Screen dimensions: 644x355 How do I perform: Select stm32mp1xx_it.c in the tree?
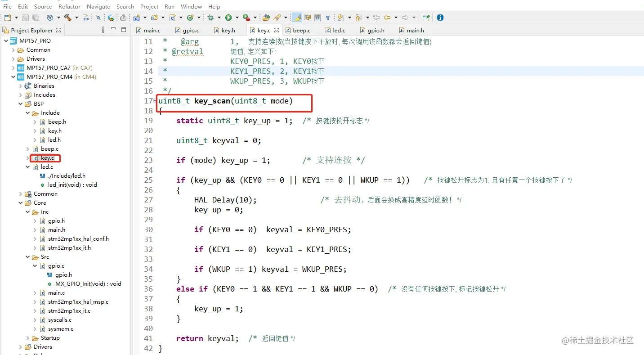(x=69, y=311)
